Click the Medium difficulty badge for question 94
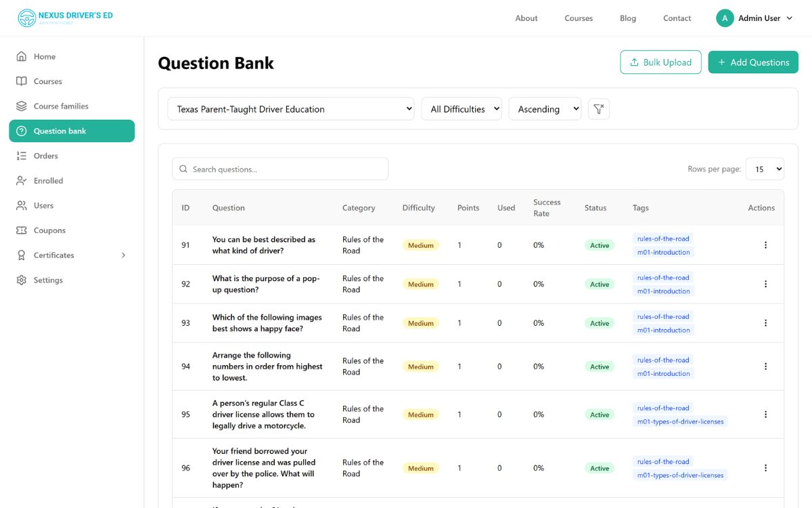This screenshot has width=812, height=508. (x=420, y=366)
